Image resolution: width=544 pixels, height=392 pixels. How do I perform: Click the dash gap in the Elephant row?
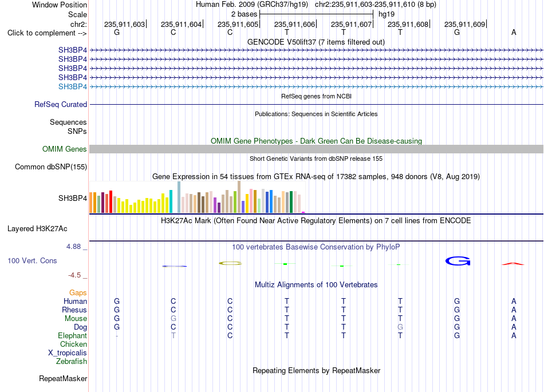pos(117,336)
